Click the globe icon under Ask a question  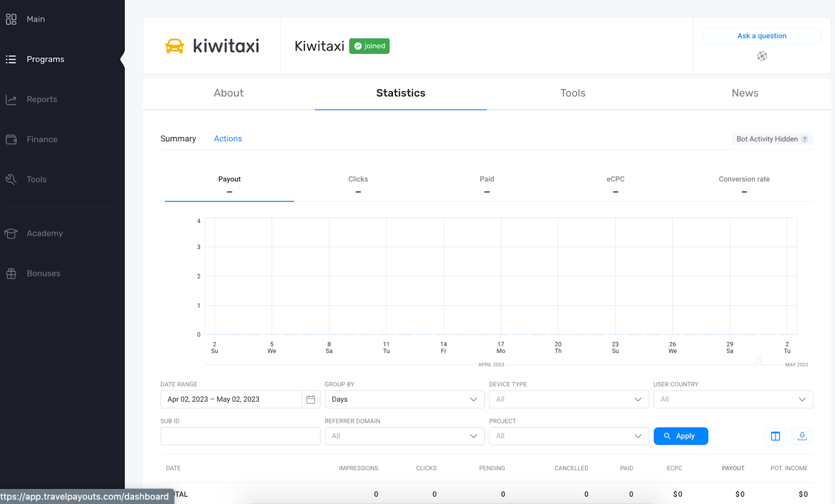762,56
